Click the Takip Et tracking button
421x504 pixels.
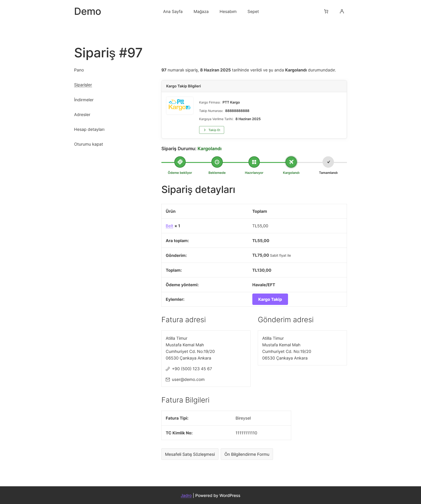pyautogui.click(x=211, y=130)
